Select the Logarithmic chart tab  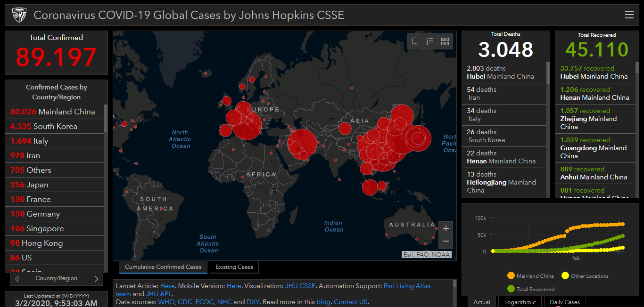coord(520,302)
